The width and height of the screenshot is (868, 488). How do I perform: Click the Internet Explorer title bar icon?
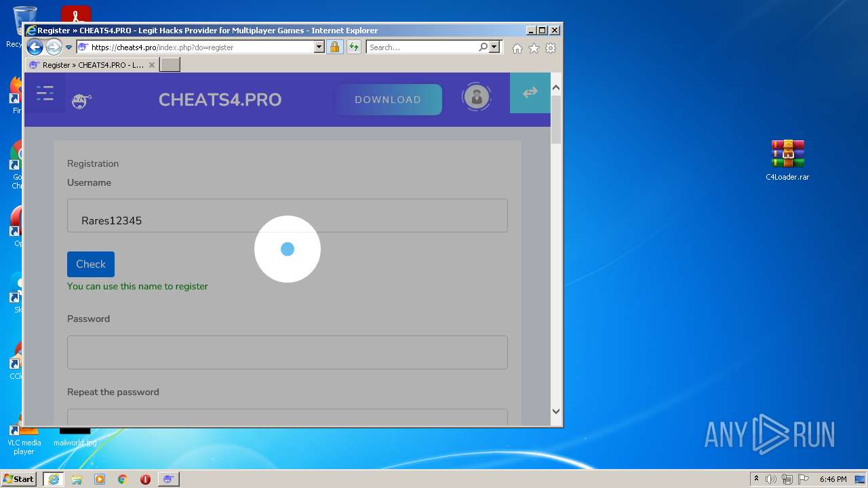(31, 30)
